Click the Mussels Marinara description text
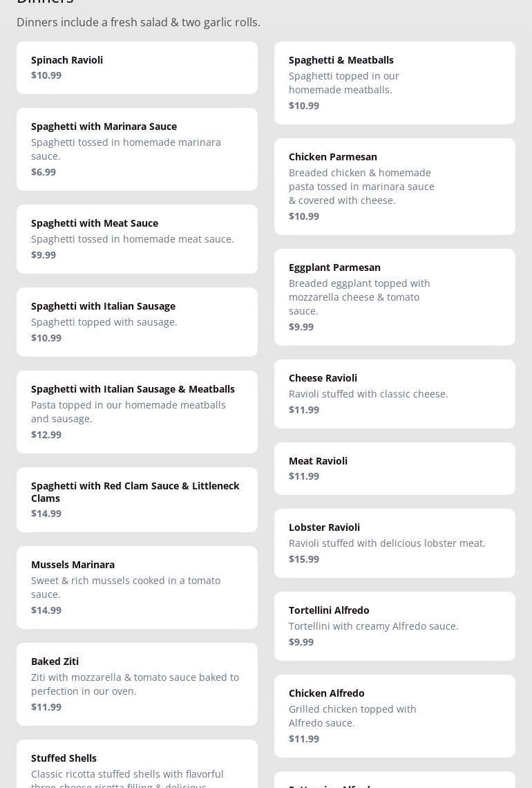 (x=126, y=588)
